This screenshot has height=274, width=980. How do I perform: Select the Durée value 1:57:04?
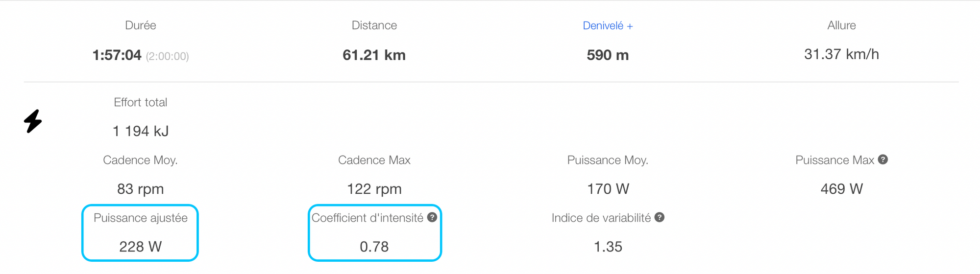(x=117, y=55)
